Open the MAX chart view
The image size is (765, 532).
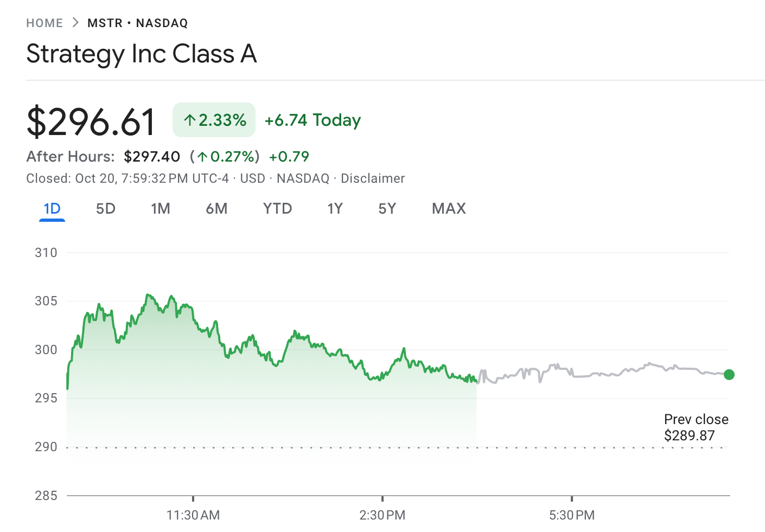449,208
